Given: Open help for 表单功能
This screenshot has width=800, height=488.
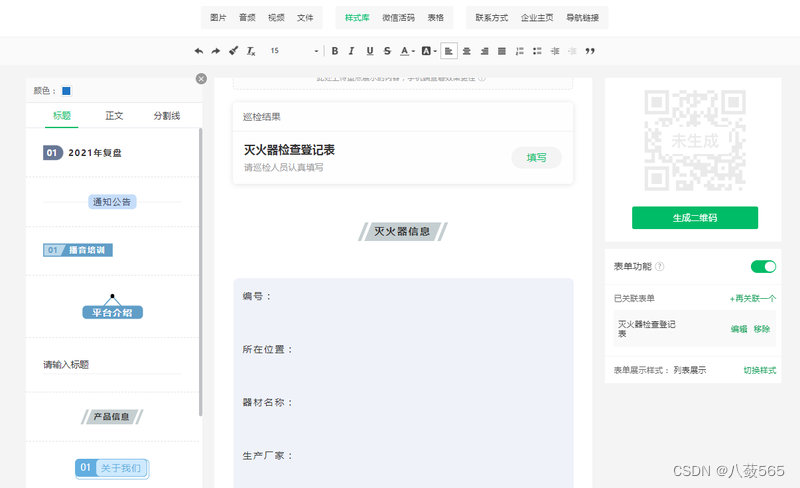Looking at the screenshot, I should tap(659, 266).
